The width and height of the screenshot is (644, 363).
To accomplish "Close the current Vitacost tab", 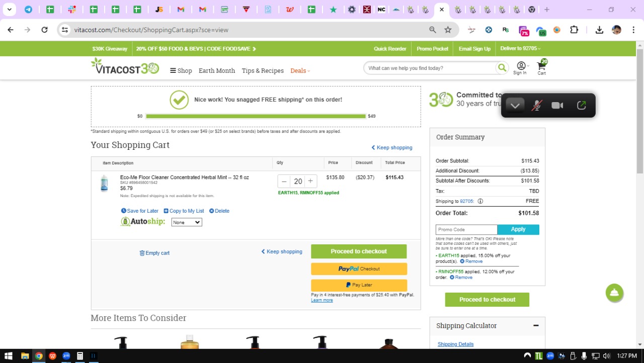I will 441,10.
